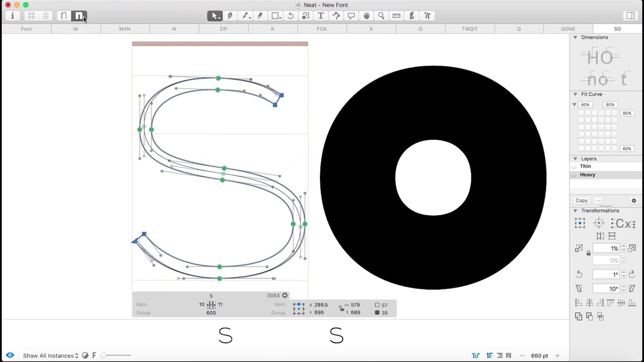Toggle the outlined preview mode button
The width and height of the screenshot is (644, 362).
(64, 16)
